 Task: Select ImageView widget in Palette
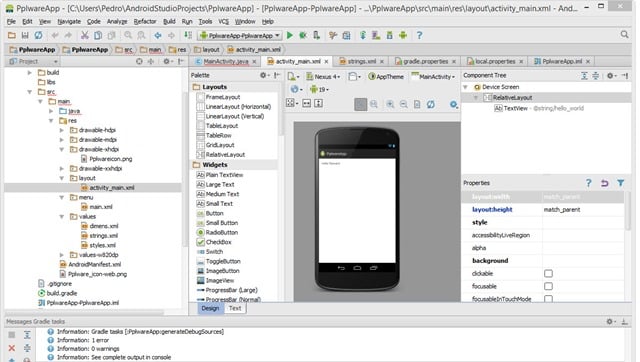click(220, 280)
